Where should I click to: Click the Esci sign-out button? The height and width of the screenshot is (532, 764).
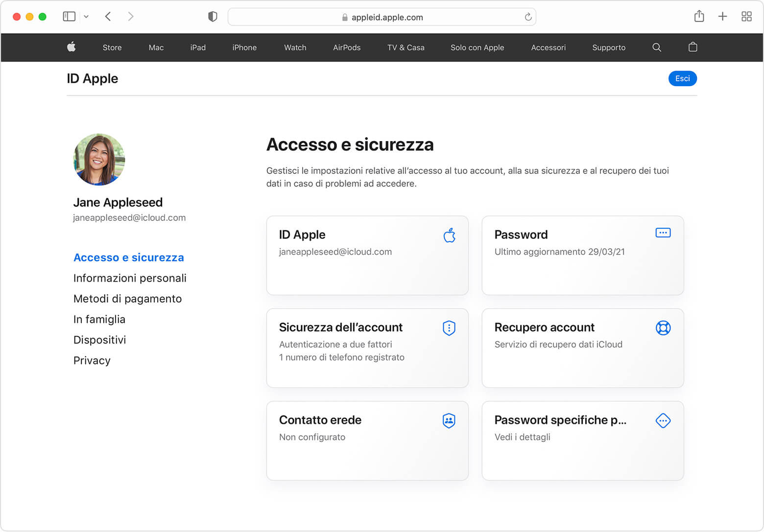click(683, 78)
